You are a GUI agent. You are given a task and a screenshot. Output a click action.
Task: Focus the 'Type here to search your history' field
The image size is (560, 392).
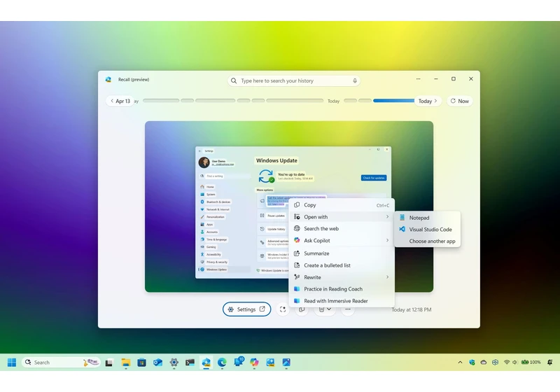293,80
